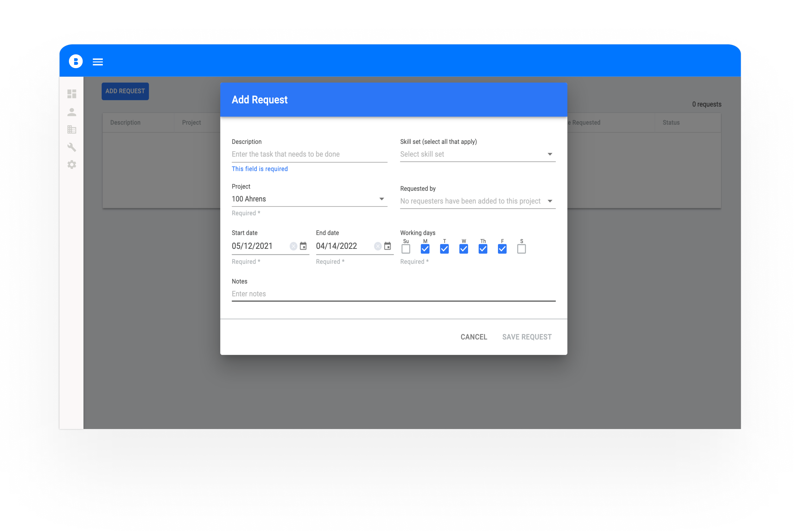Open the Select skill set dropdown

550,154
